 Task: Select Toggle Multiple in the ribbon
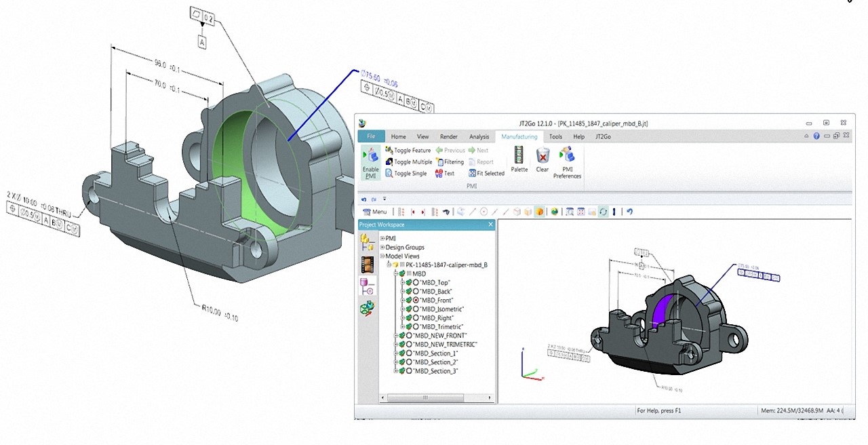(x=408, y=162)
